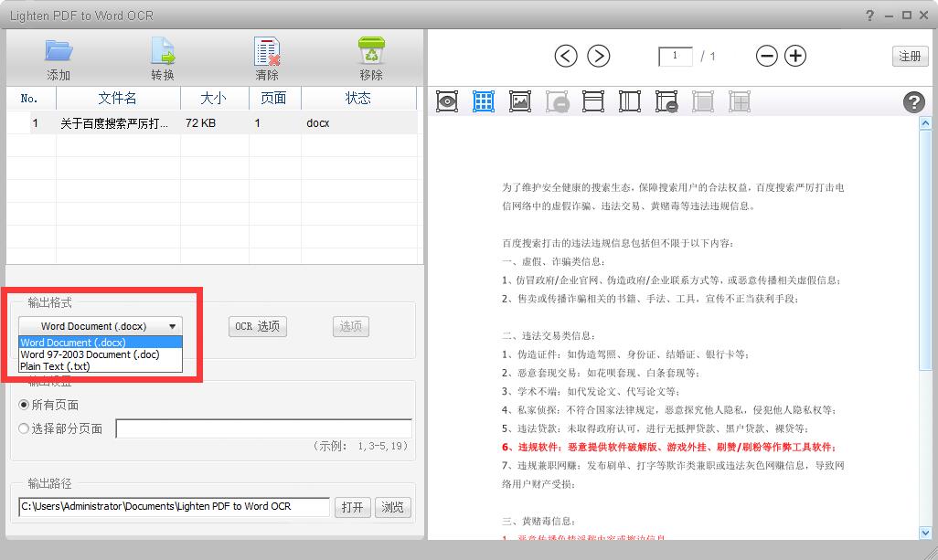
Task: Click the greyed split cells icon
Action: point(740,101)
